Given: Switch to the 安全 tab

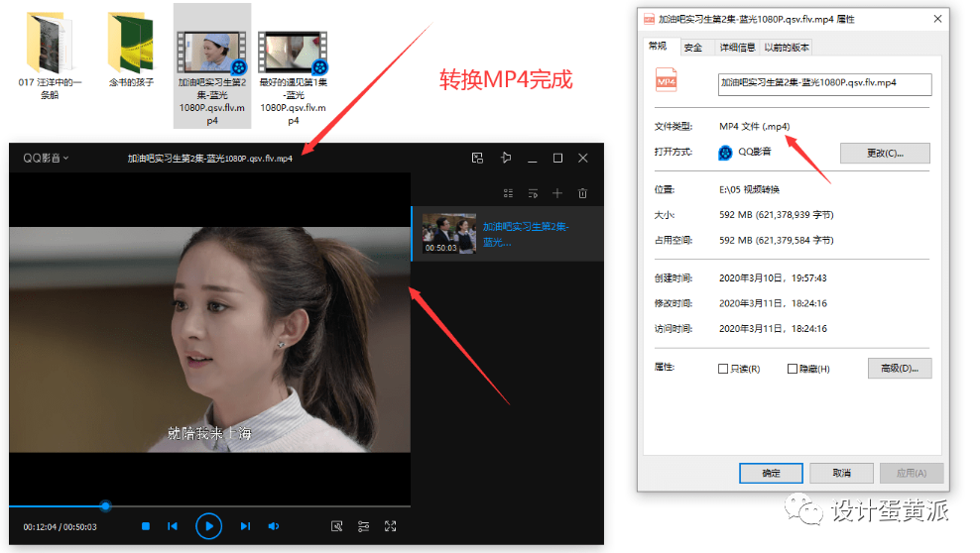Looking at the screenshot, I should point(693,48).
